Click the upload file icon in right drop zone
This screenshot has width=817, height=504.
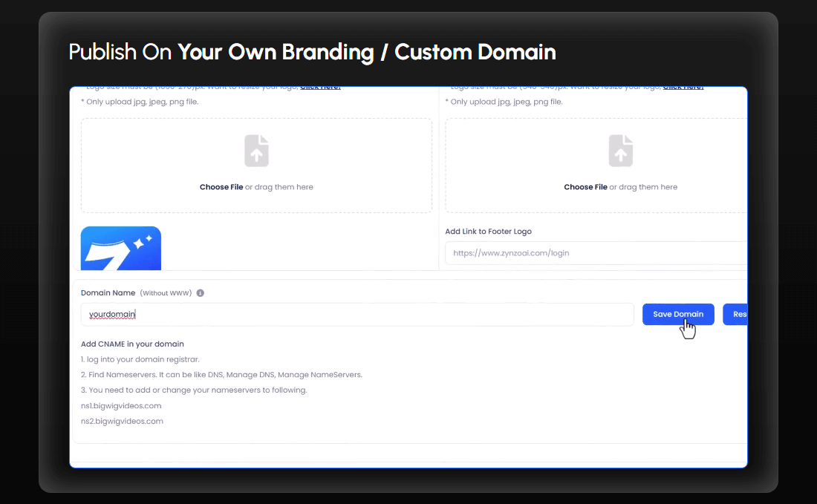click(x=620, y=151)
